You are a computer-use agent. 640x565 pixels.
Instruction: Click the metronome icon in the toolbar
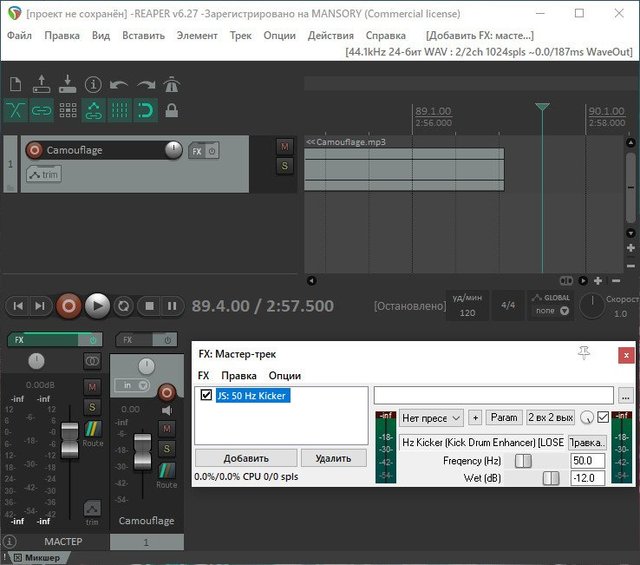coord(171,85)
